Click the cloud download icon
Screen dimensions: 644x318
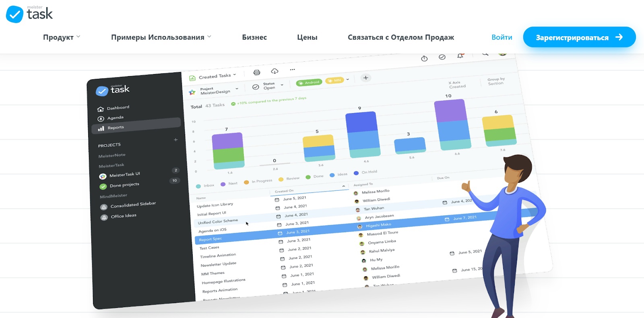275,71
